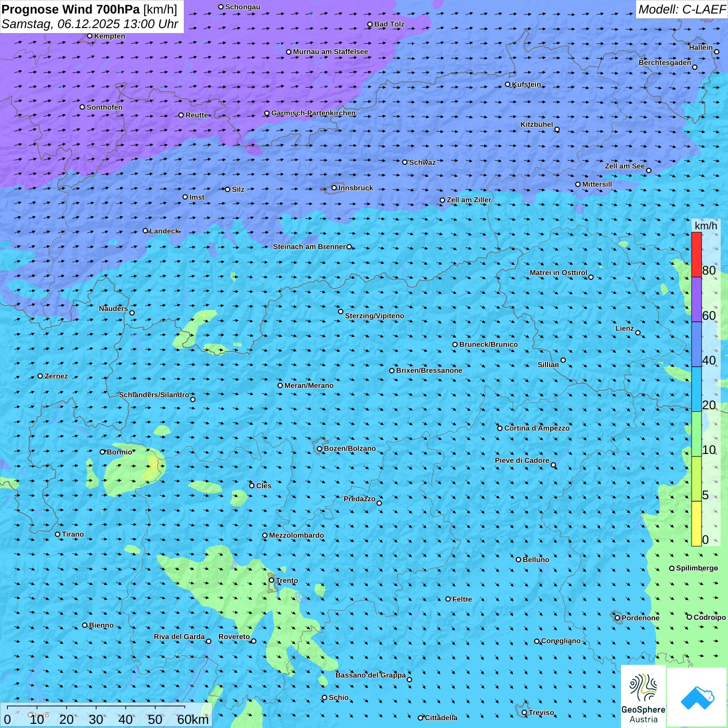The height and width of the screenshot is (728, 728).
Task: Click the Feltre city marker
Action: click(x=448, y=599)
